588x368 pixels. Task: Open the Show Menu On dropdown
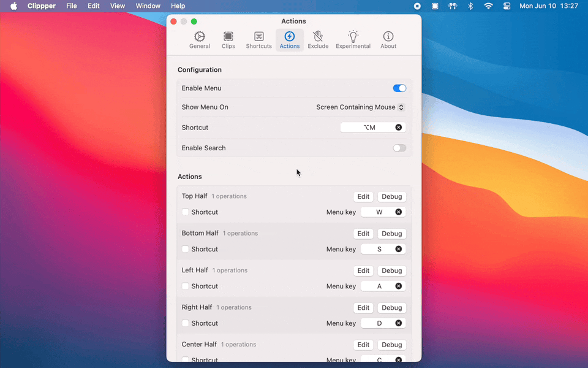[360, 107]
